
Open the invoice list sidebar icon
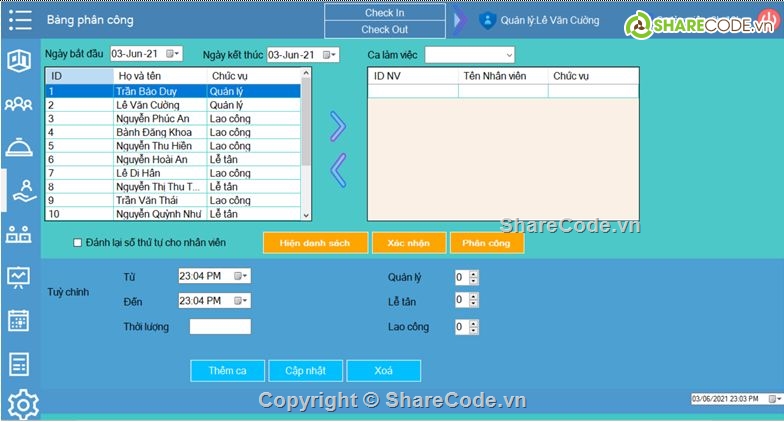click(x=19, y=364)
